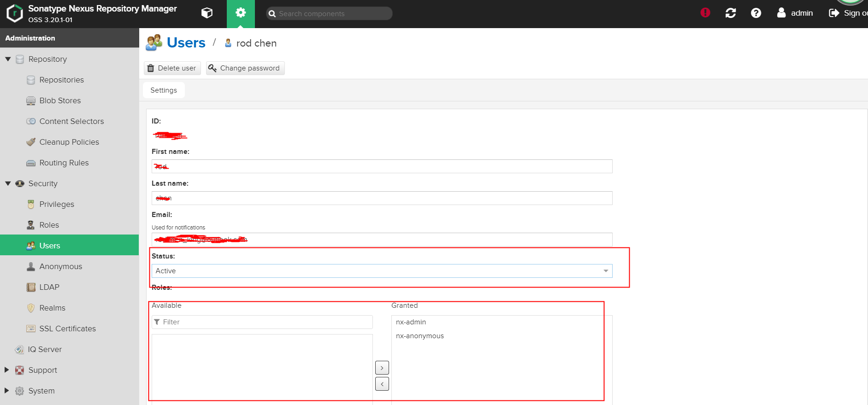868x405 pixels.
Task: Open the Help question mark icon
Action: coord(756,13)
